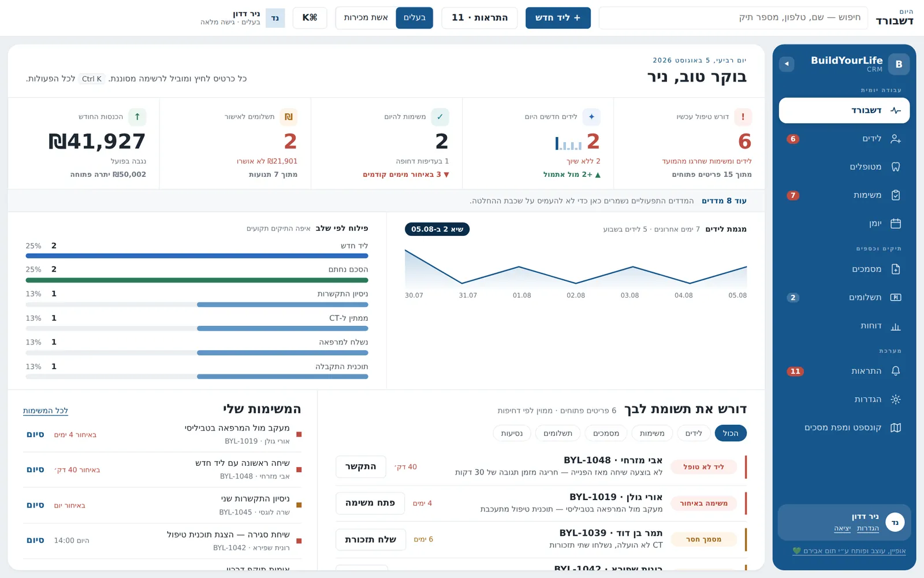The image size is (924, 578).
Task: Switch role toggle to בעלים
Action: coord(414,18)
